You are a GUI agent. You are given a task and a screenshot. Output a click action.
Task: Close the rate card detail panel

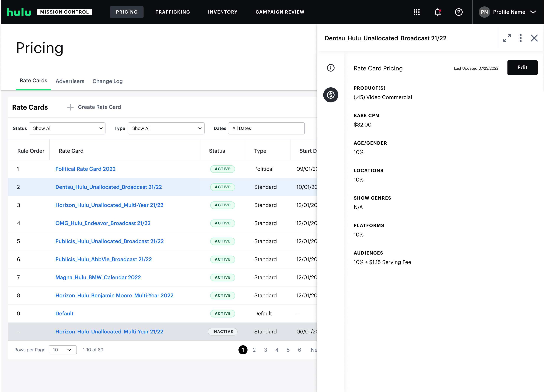(534, 38)
